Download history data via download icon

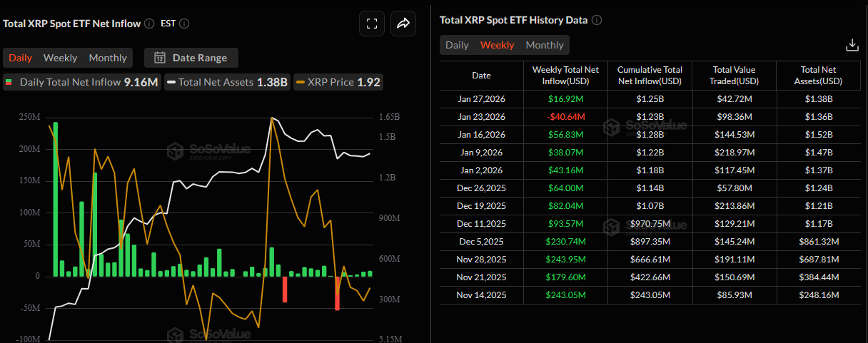point(852,45)
